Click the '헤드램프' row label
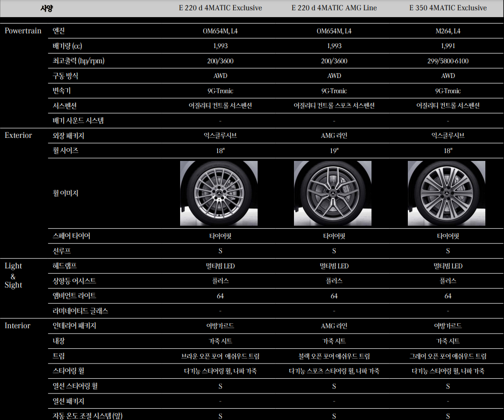Image resolution: width=504 pixels, height=420 pixels. tap(65, 266)
